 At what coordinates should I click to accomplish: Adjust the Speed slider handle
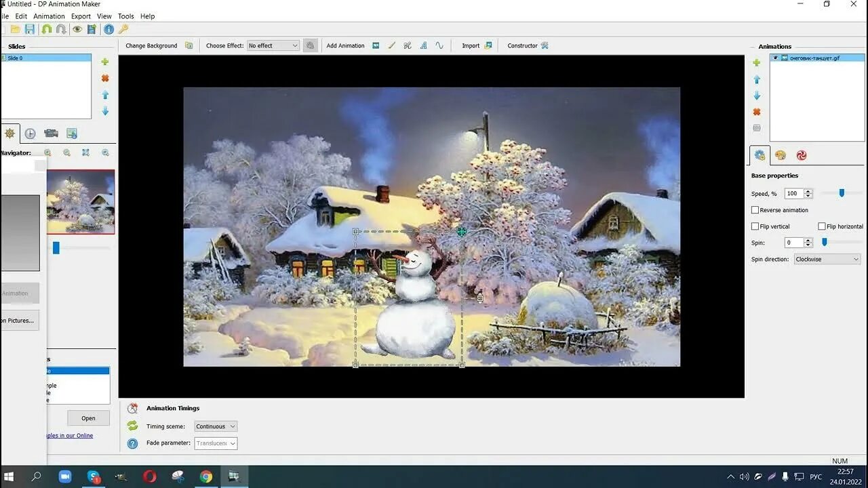[x=842, y=193]
